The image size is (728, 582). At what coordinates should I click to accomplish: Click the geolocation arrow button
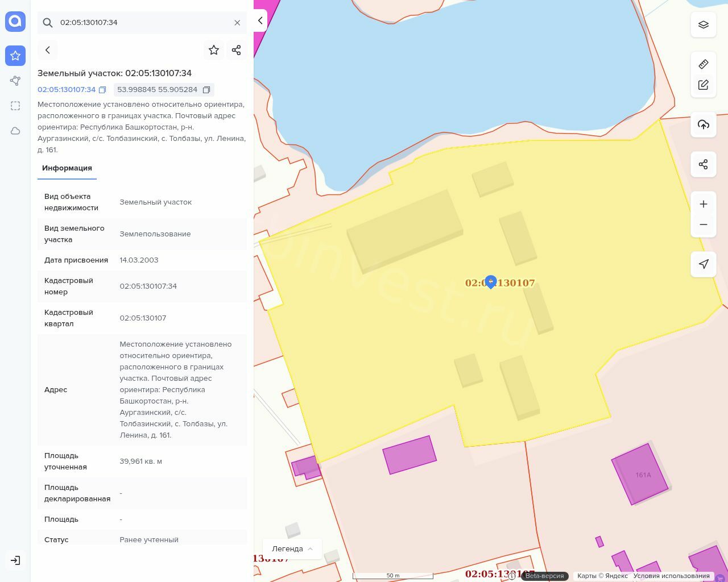coord(704,264)
